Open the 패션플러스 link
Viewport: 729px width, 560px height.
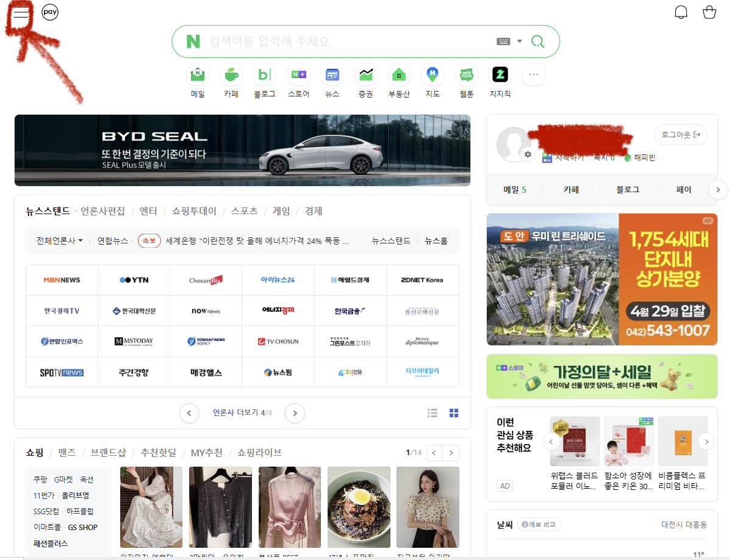[51, 544]
